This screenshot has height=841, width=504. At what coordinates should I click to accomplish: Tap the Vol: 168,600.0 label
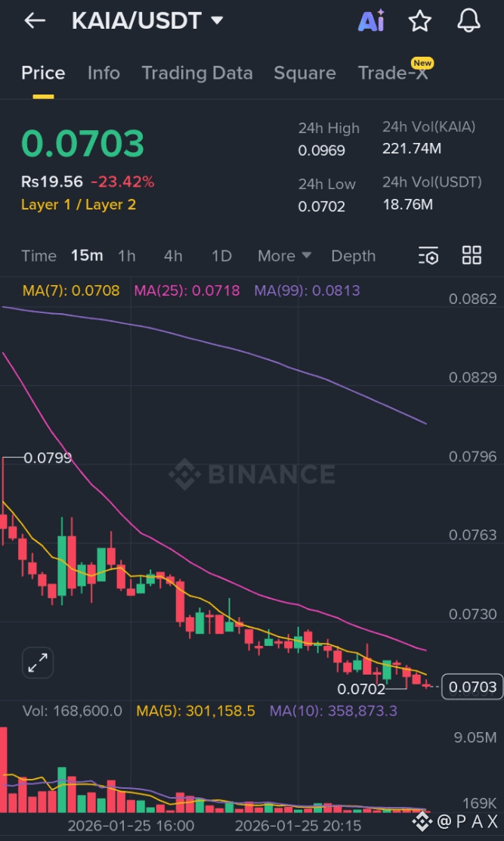[x=73, y=711]
